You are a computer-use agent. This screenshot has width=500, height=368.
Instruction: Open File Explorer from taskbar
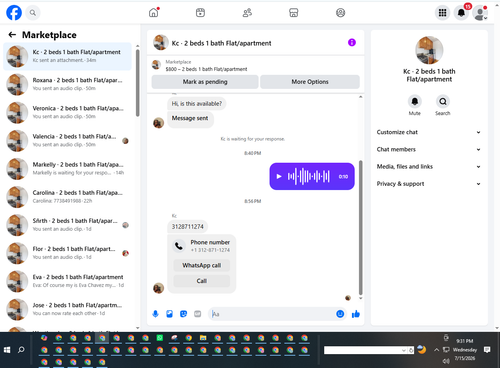pos(203,338)
